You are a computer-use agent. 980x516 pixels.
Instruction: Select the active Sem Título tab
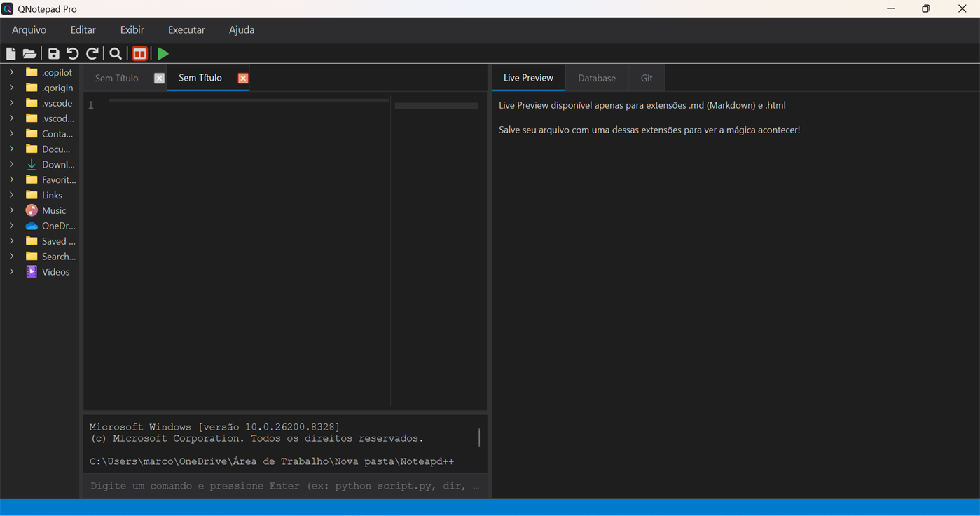[x=200, y=78]
